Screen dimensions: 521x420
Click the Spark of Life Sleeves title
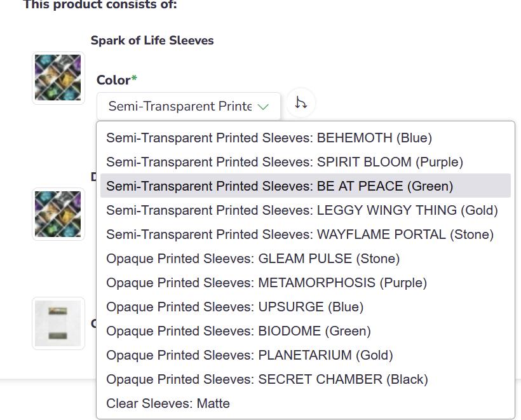(152, 41)
